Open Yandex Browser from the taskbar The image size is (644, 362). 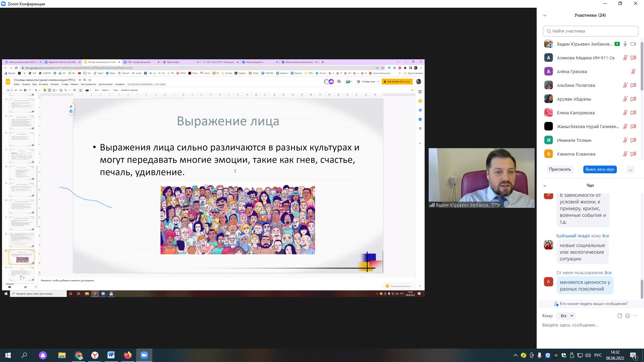click(x=95, y=355)
